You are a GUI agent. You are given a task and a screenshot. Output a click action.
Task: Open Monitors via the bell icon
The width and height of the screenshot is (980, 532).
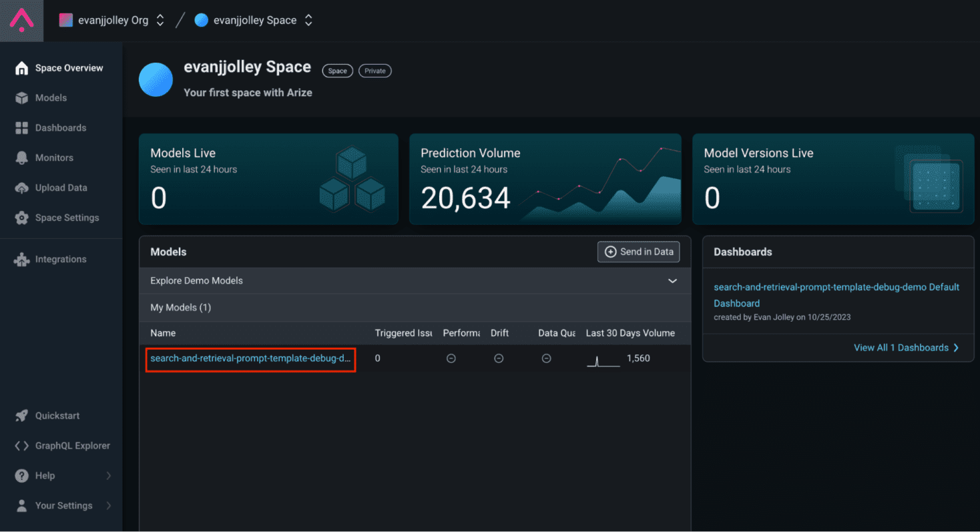pyautogui.click(x=22, y=158)
